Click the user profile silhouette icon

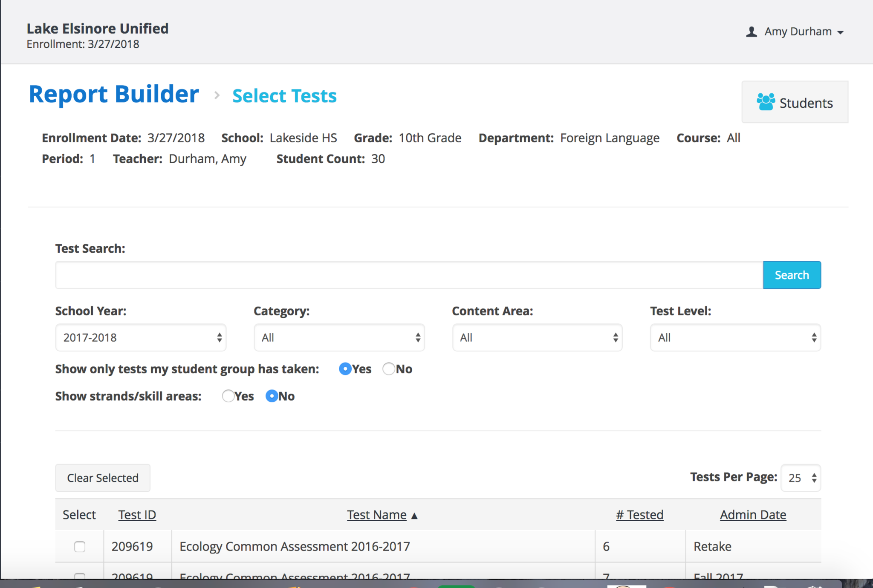(752, 32)
